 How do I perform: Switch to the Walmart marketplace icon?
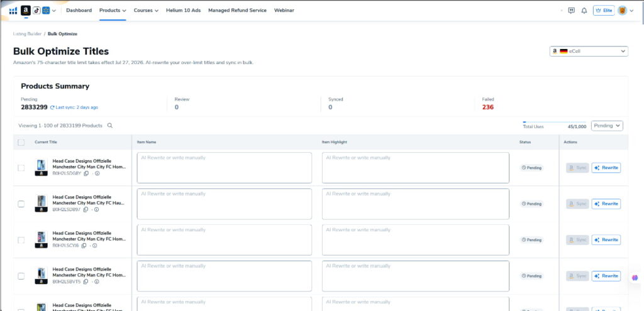click(x=46, y=11)
